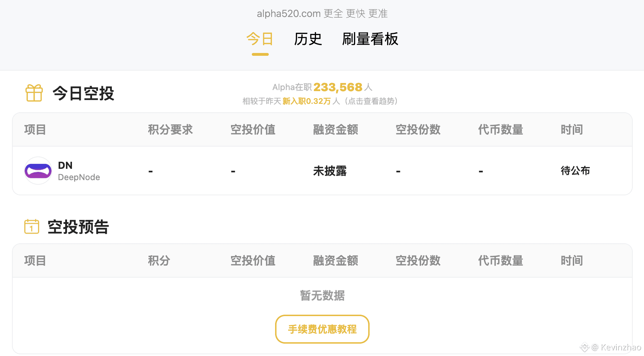Open the 刷量看板 tab
The image size is (644, 356).
click(x=370, y=40)
